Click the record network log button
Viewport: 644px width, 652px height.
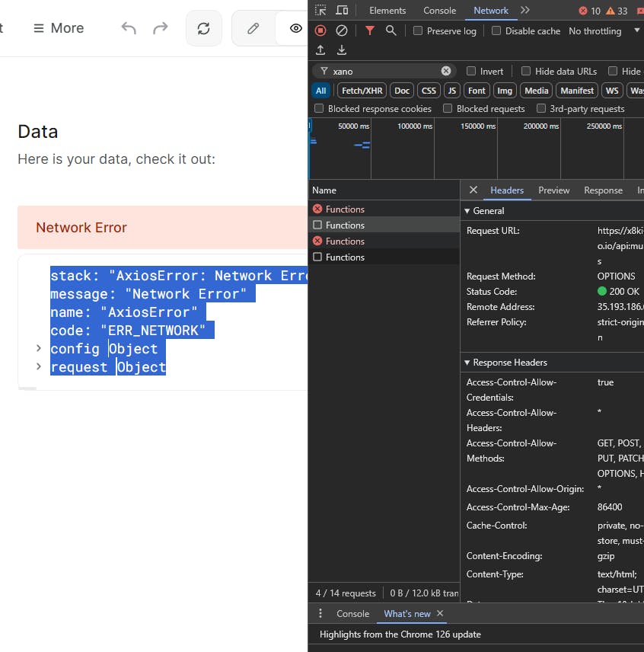(x=320, y=30)
